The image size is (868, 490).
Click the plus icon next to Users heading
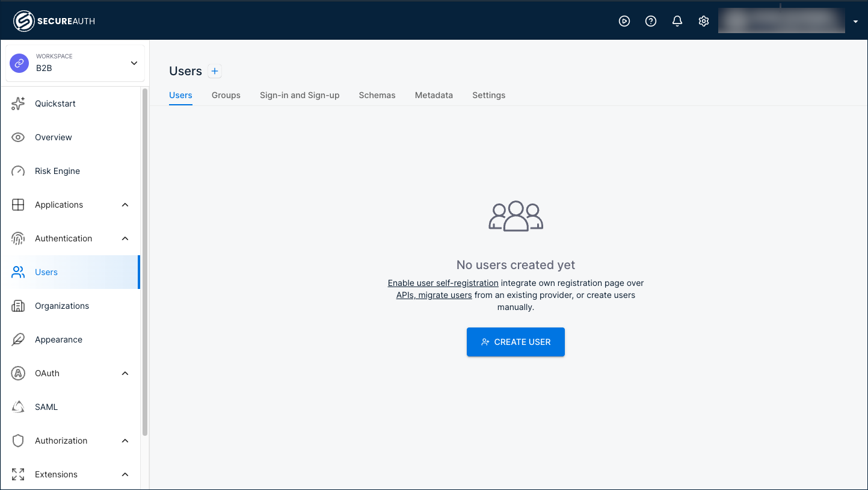[x=215, y=71]
